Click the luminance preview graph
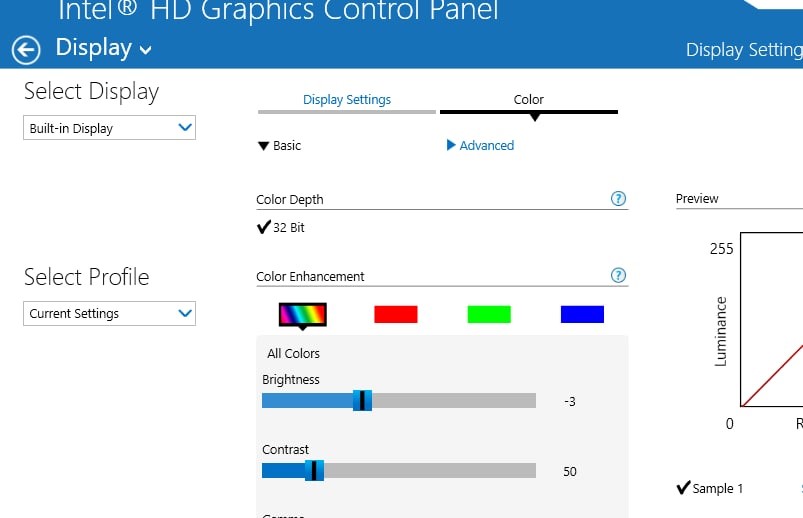803x518 pixels. 770,330
